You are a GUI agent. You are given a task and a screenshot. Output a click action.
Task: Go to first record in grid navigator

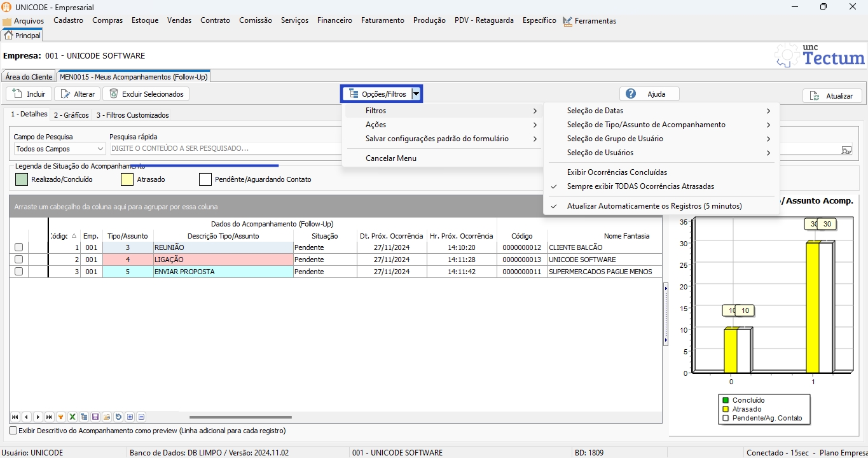tap(15, 417)
